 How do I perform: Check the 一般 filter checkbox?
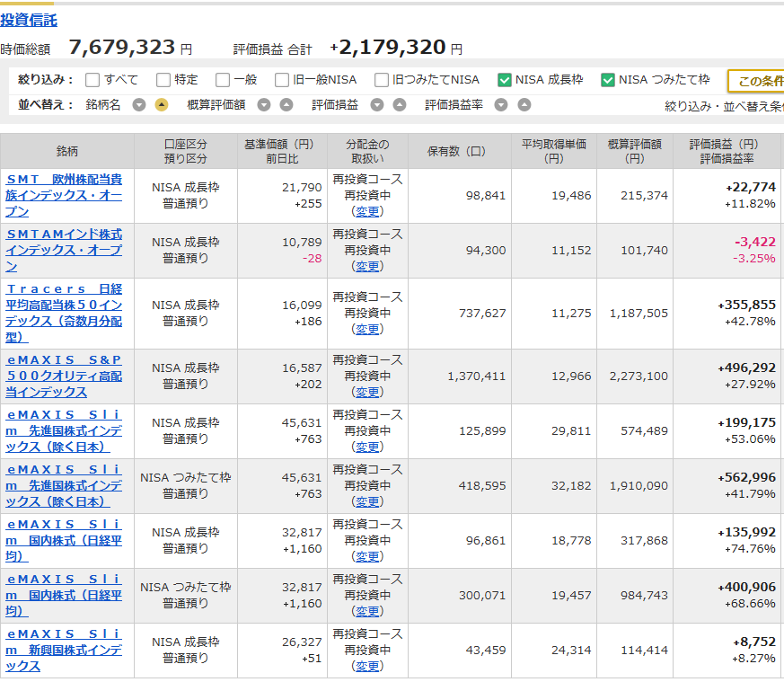[223, 80]
